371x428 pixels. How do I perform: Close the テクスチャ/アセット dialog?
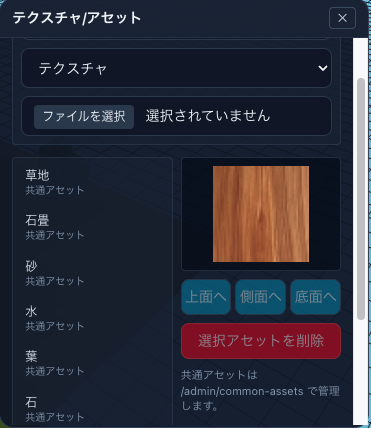[342, 18]
